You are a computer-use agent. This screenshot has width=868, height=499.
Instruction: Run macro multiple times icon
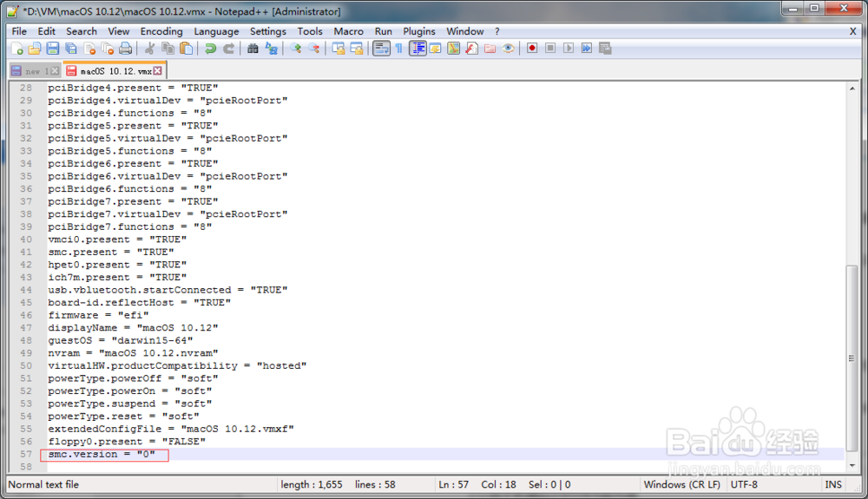(587, 48)
